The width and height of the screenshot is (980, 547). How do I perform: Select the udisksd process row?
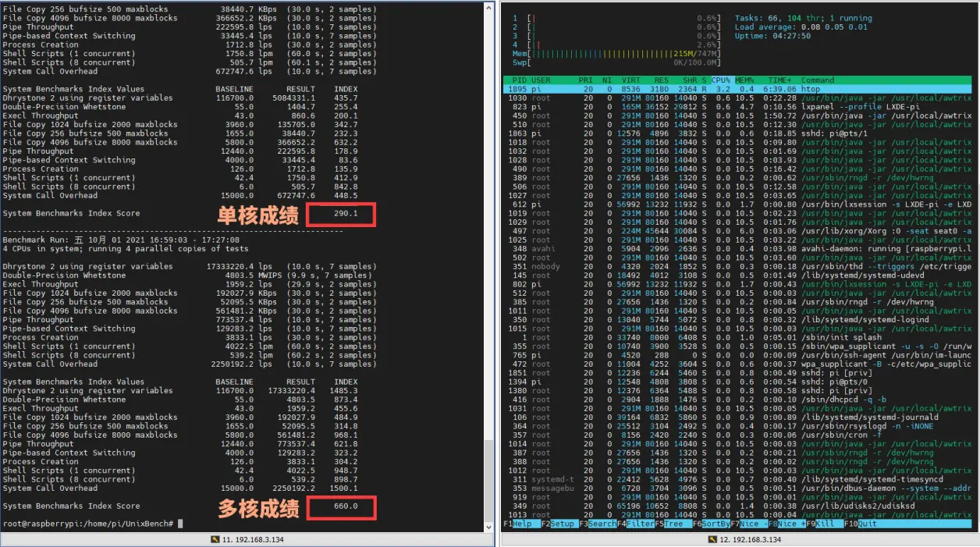tap(737, 506)
